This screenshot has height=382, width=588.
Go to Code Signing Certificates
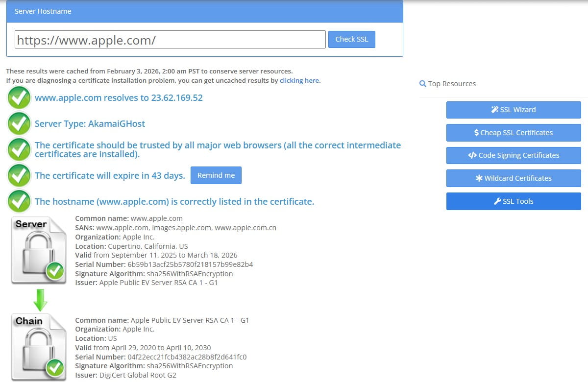tap(513, 155)
